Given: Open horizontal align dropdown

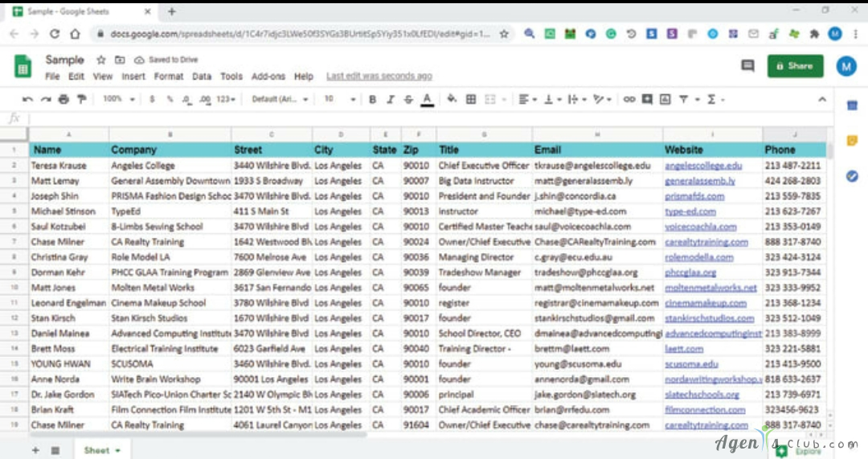Looking at the screenshot, I should coord(527,99).
